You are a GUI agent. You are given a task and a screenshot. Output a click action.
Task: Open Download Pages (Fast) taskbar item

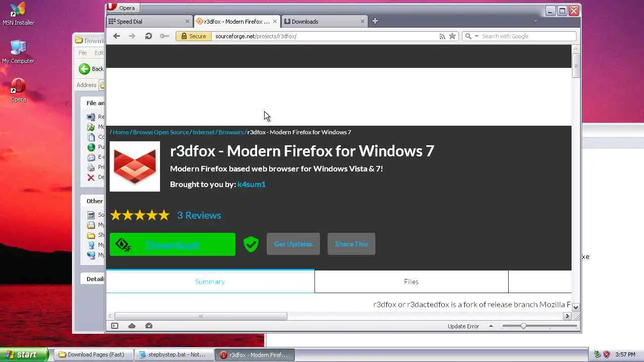93,354
